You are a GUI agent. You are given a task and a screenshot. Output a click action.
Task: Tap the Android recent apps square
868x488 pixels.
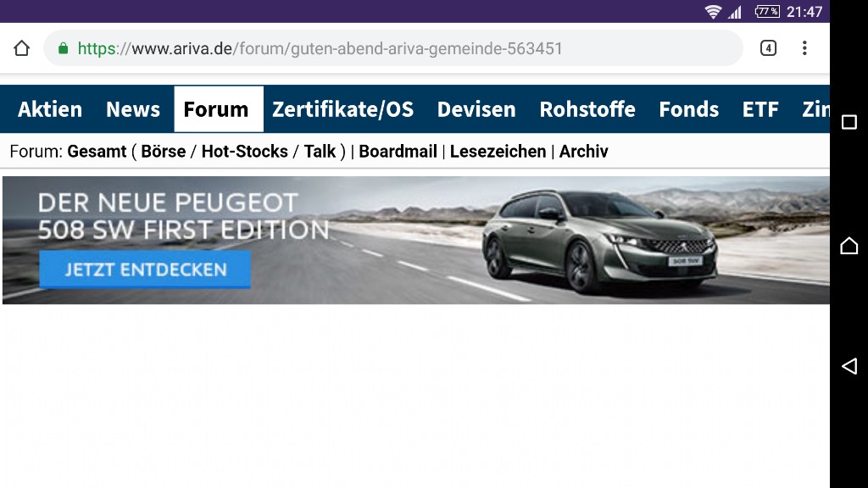click(849, 123)
